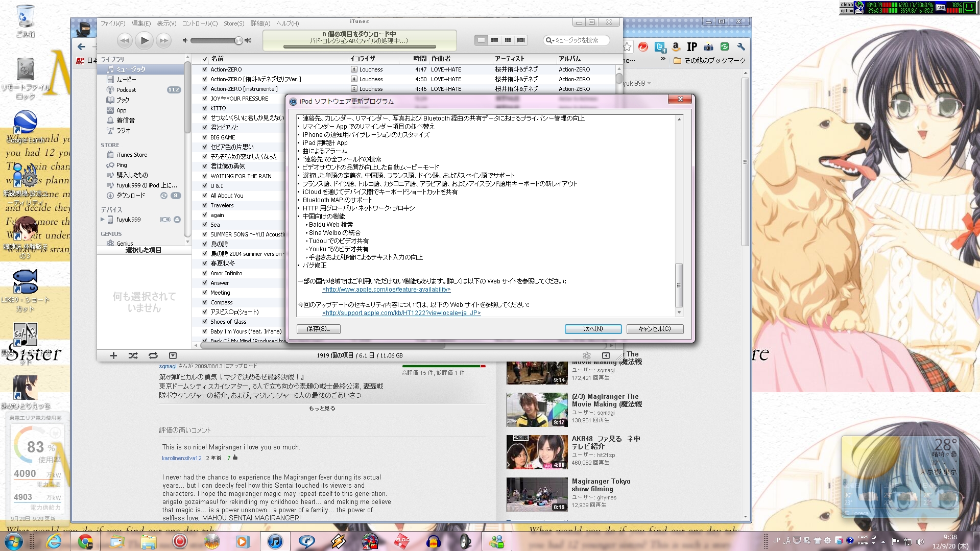
Task: Uncheck the Travelers track checkbox
Action: [x=205, y=205]
